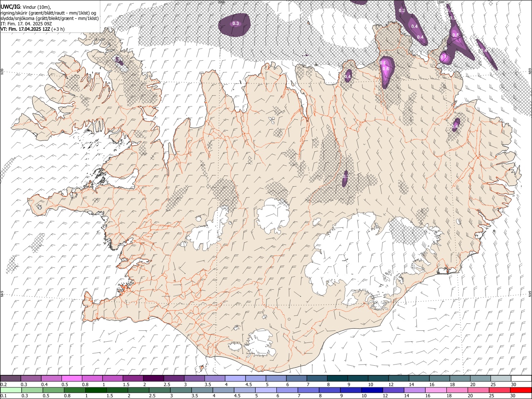Click the bright red 30 rain legend swatch

(520, 390)
